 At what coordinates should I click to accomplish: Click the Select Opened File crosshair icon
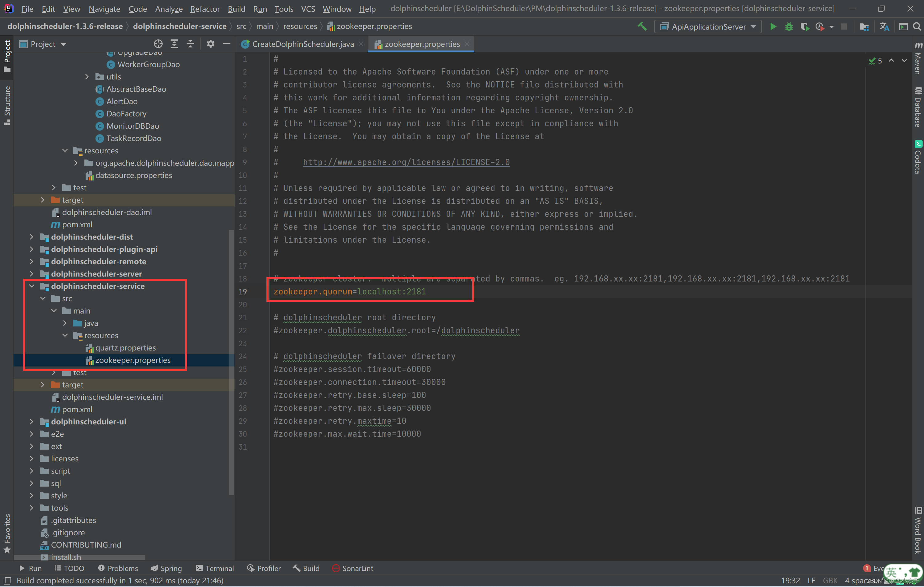pos(158,44)
